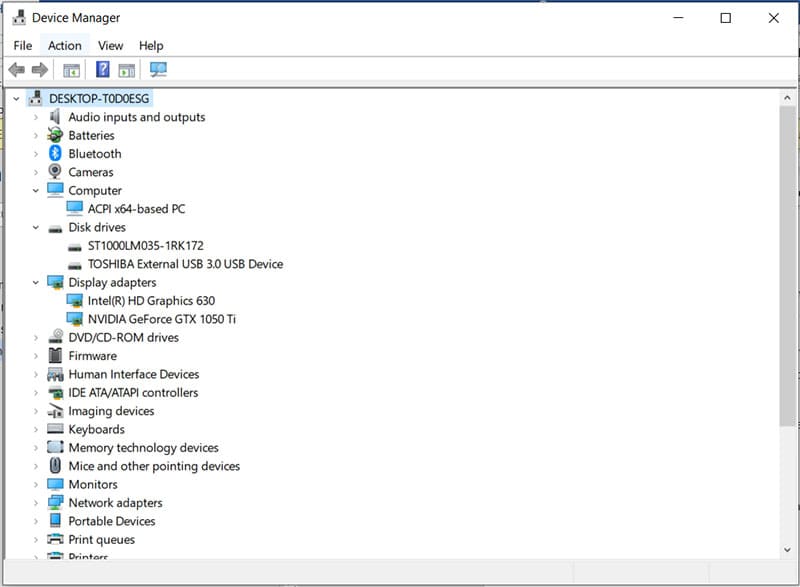Click the ACPI x64-based PC icon

[75, 208]
